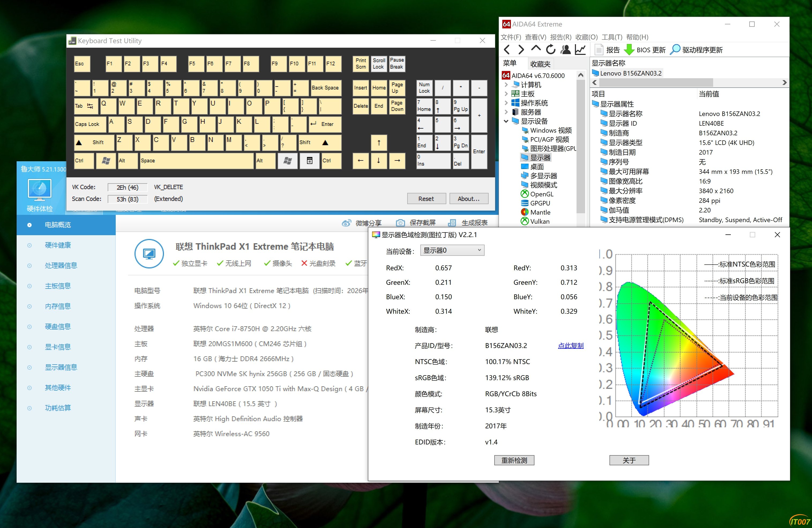This screenshot has height=528, width=812.
Task: Open 文件(F) menu in AIDA64
Action: coord(511,37)
